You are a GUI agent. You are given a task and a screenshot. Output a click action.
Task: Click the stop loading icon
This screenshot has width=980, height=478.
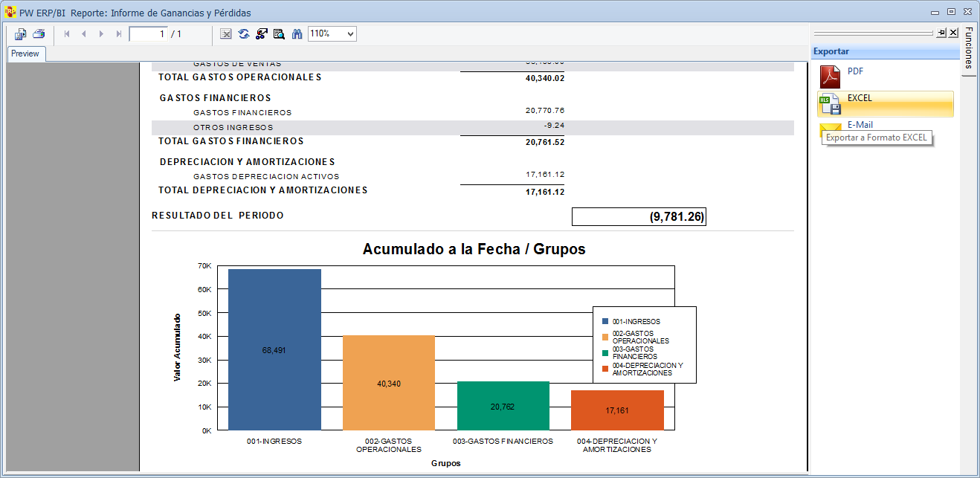coord(226,34)
